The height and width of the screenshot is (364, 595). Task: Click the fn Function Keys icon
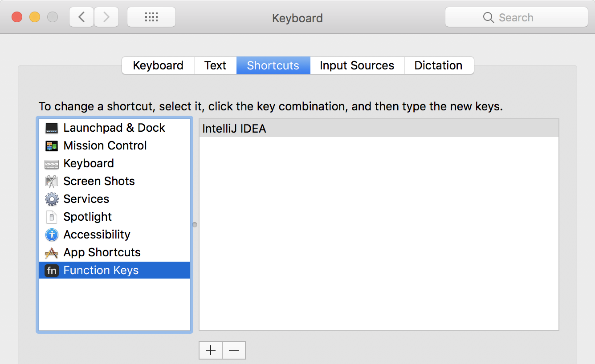[x=52, y=271]
